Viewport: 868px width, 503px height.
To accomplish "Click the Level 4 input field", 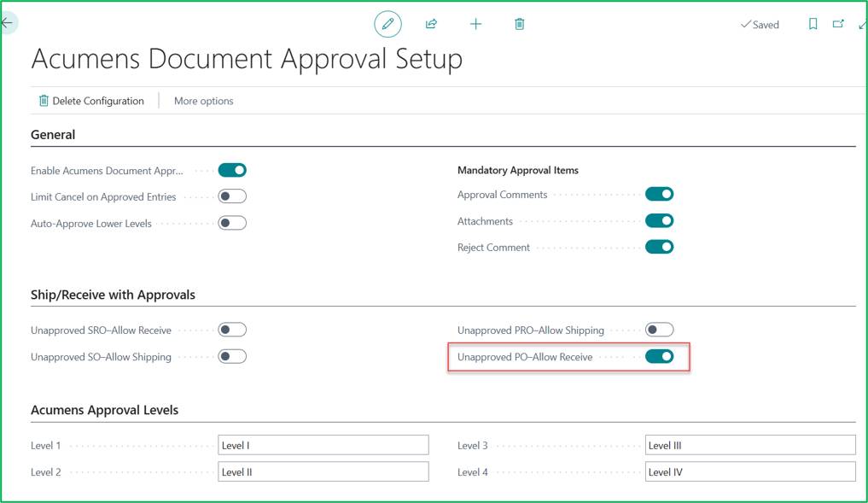I will (x=750, y=471).
